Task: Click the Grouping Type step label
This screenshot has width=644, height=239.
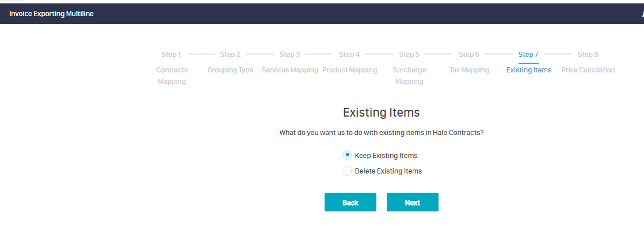Action: point(230,70)
